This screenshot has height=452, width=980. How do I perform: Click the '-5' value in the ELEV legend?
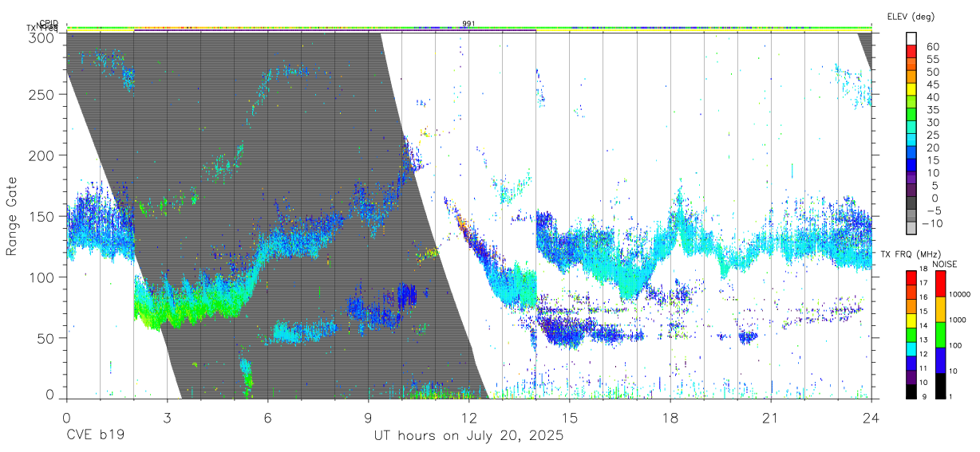pyautogui.click(x=933, y=210)
